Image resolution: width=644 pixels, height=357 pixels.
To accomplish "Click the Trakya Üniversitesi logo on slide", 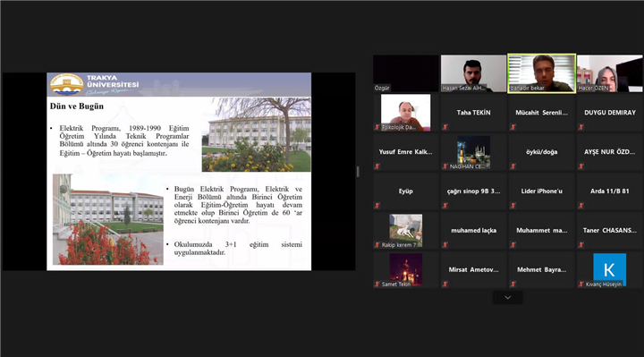I will click(66, 85).
